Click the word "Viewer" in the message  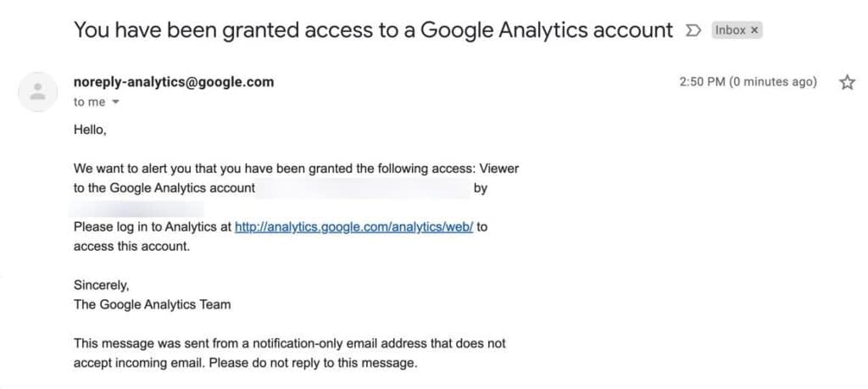(x=498, y=168)
